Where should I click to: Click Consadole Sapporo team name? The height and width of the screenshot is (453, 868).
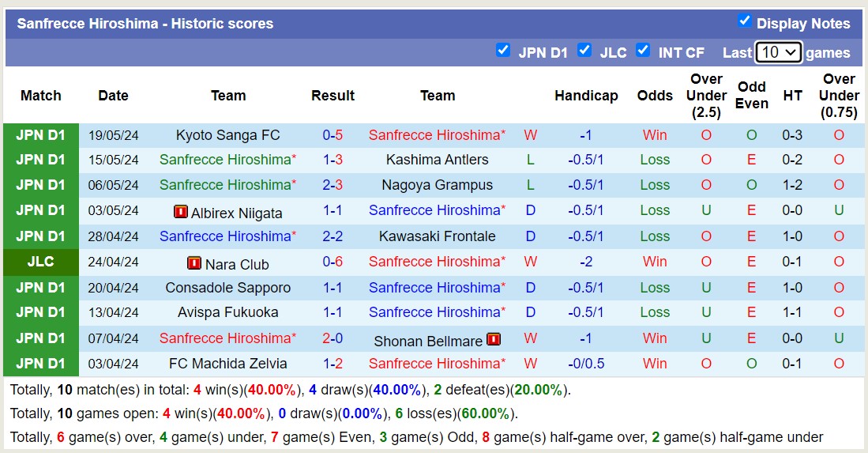tap(227, 288)
